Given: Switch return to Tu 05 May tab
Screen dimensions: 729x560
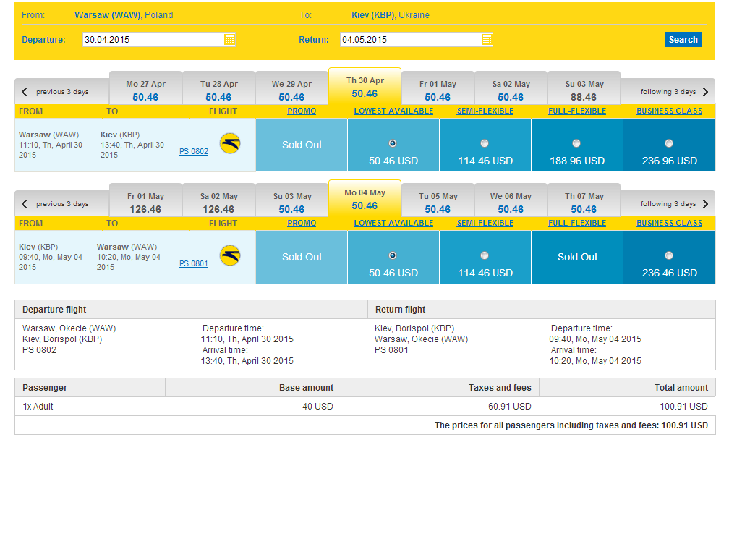Looking at the screenshot, I should pos(438,203).
